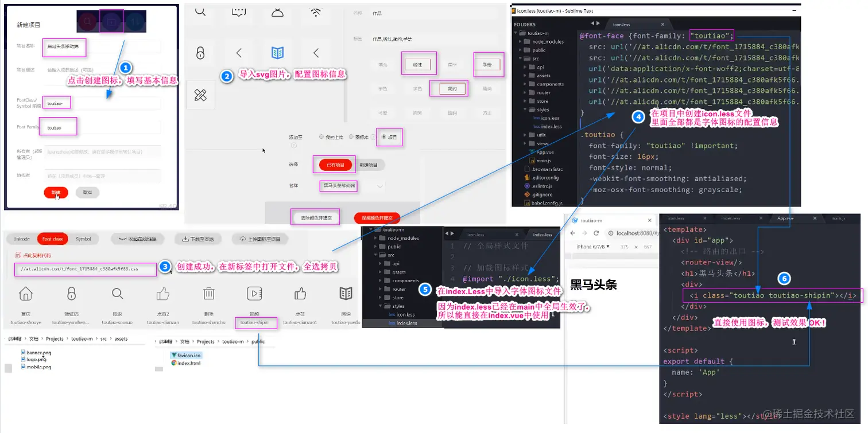
Task: Click the home icon labeled toutiao-shouye
Action: click(x=26, y=294)
